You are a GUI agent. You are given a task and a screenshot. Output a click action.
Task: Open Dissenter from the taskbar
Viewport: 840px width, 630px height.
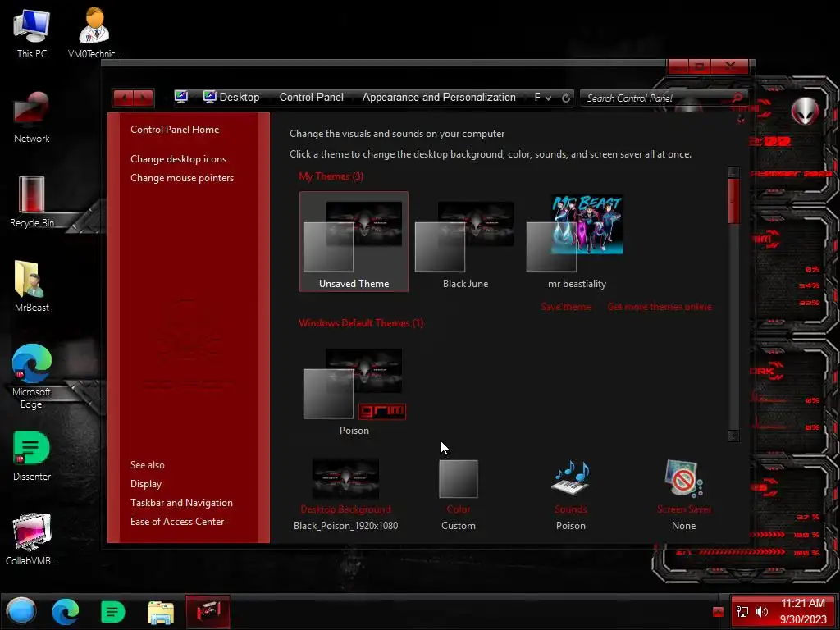(112, 612)
